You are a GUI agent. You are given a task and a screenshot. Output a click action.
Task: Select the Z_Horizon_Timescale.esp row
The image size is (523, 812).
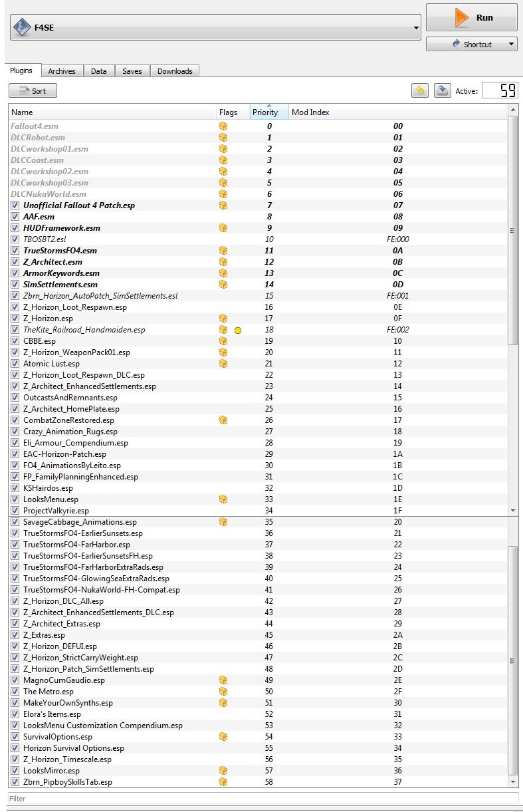[258, 759]
